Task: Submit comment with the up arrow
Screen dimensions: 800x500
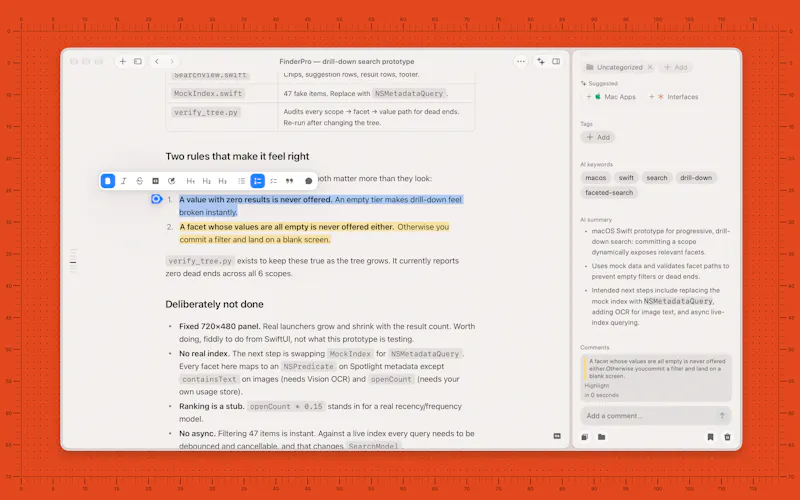Action: 722,416
